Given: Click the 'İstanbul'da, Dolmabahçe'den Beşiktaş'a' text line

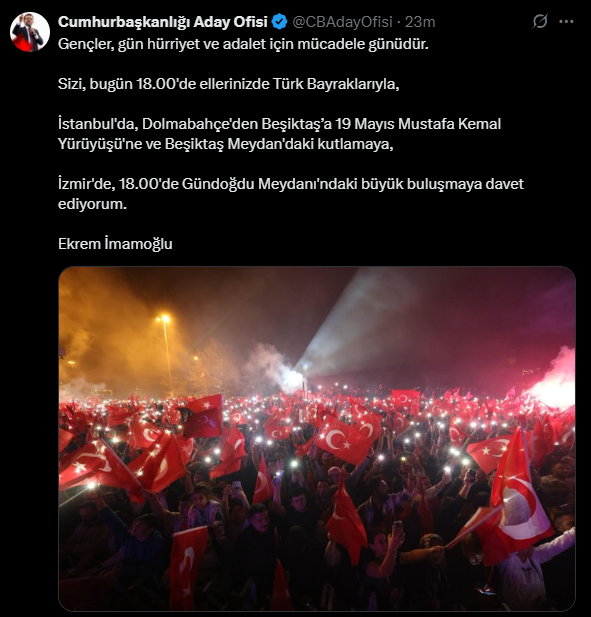Looking at the screenshot, I should coord(279,124).
